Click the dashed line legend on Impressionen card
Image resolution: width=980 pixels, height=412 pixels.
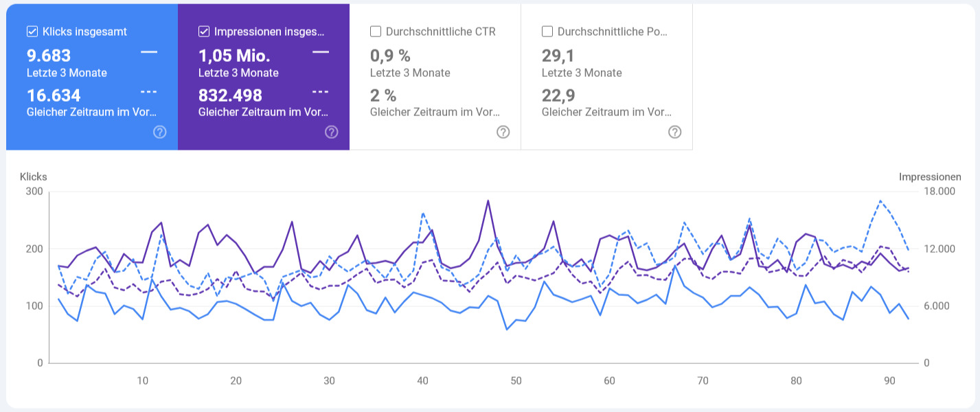point(321,91)
